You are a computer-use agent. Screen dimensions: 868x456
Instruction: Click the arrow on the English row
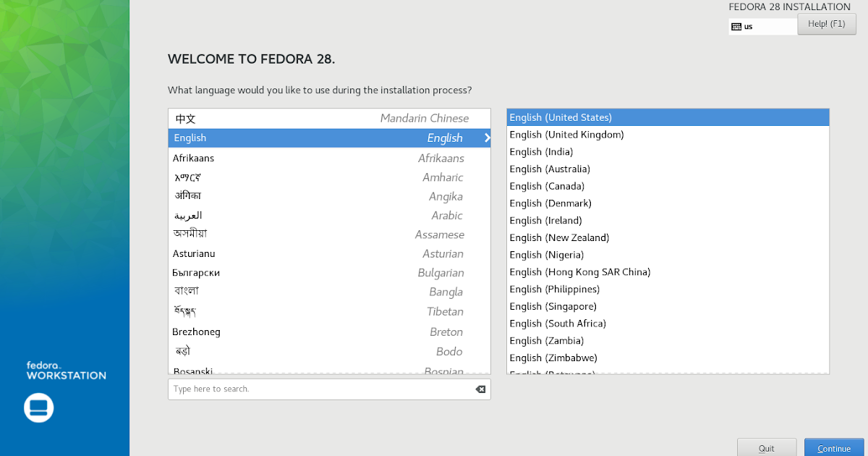[x=487, y=138]
